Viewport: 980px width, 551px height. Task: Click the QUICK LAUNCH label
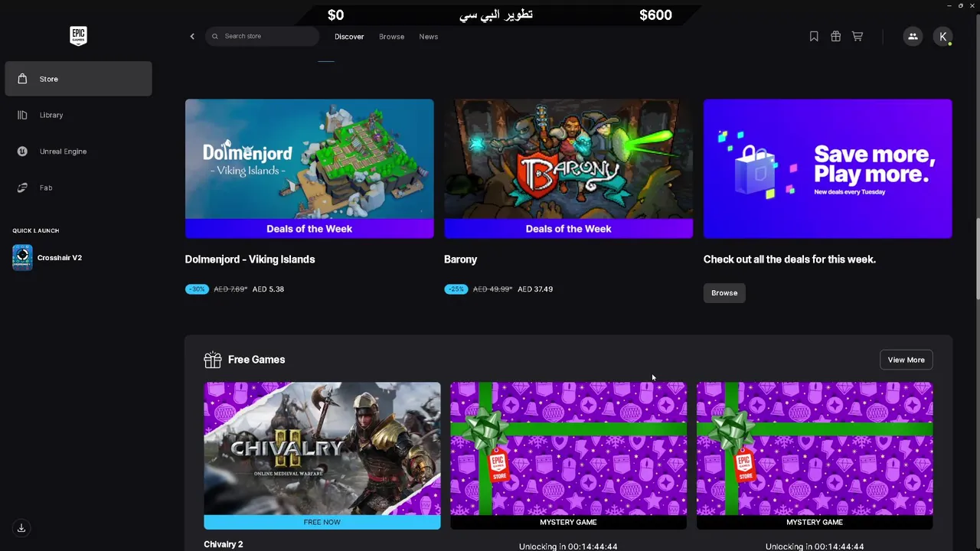35,230
